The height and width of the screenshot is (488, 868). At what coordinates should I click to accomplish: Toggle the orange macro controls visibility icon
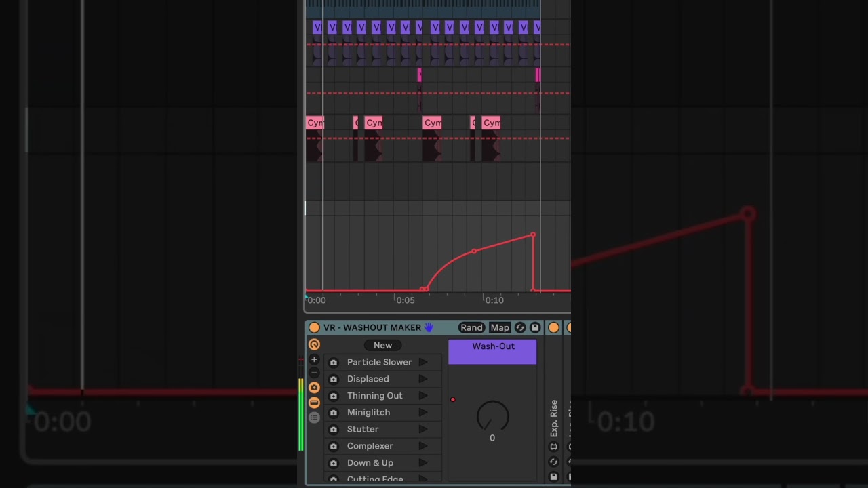click(314, 344)
